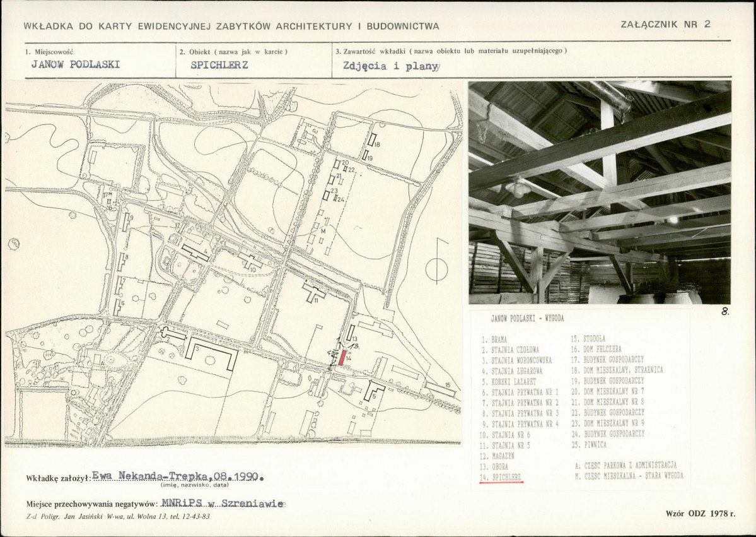Select the 'SPICHLERZ' object name field
Viewport: 756px width, 537px height.
[x=219, y=64]
